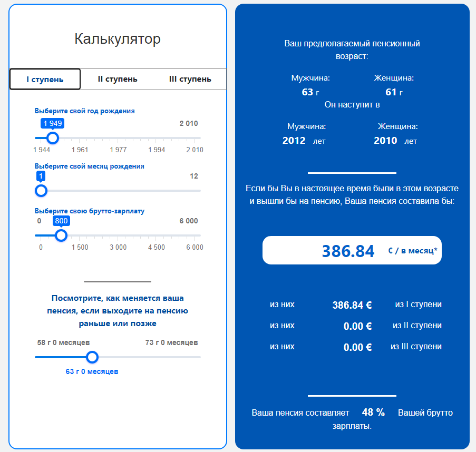Screen dimensions: 476x452
Task: Click the salary scale mark labeled 3 000
Action: pyautogui.click(x=118, y=247)
